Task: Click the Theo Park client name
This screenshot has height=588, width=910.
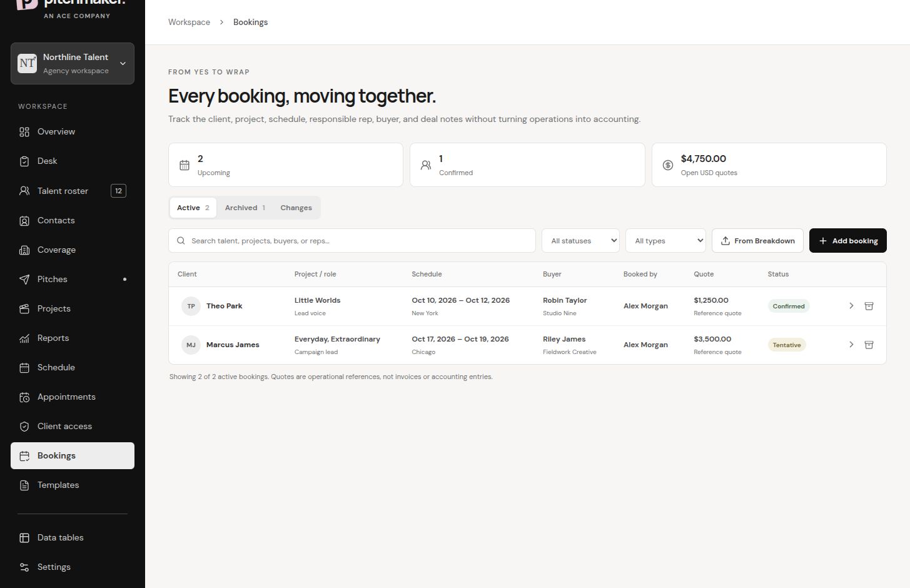Action: (225, 306)
